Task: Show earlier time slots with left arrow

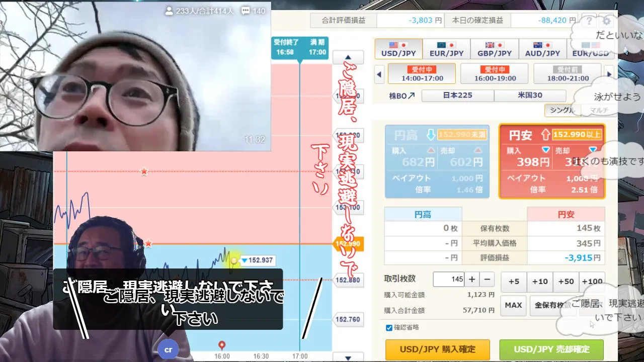Action: (379, 74)
